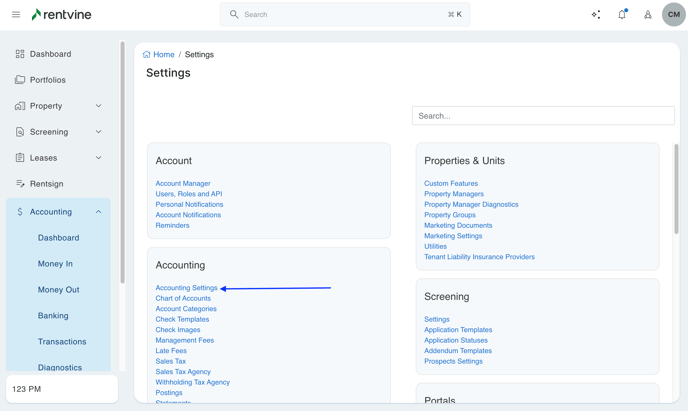Open the notifications bell
The width and height of the screenshot is (688, 411).
click(x=622, y=15)
